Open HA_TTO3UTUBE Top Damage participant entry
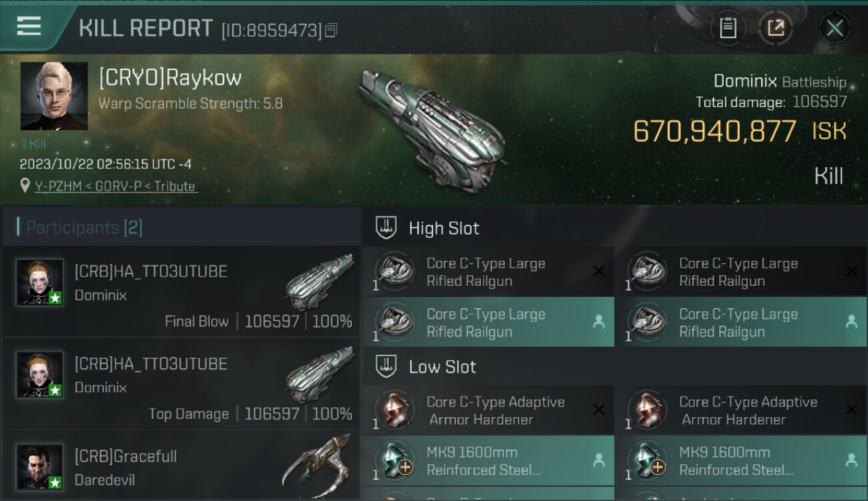This screenshot has width=868, height=501. point(182,384)
